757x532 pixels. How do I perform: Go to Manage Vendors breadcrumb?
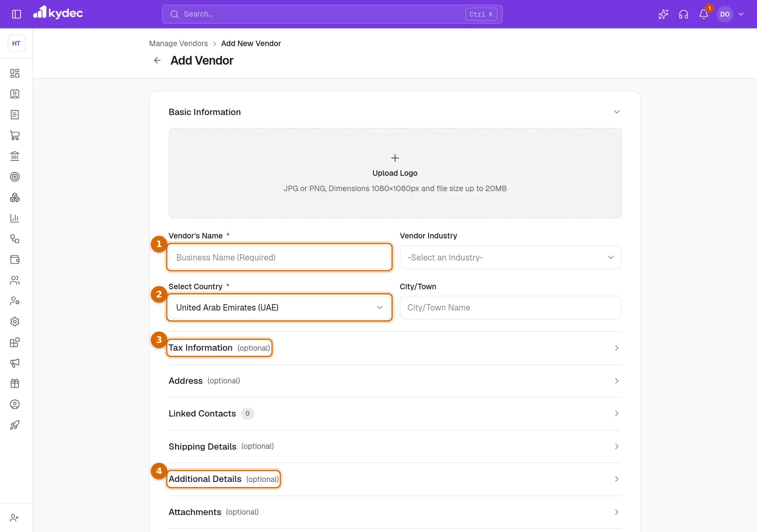click(x=178, y=43)
